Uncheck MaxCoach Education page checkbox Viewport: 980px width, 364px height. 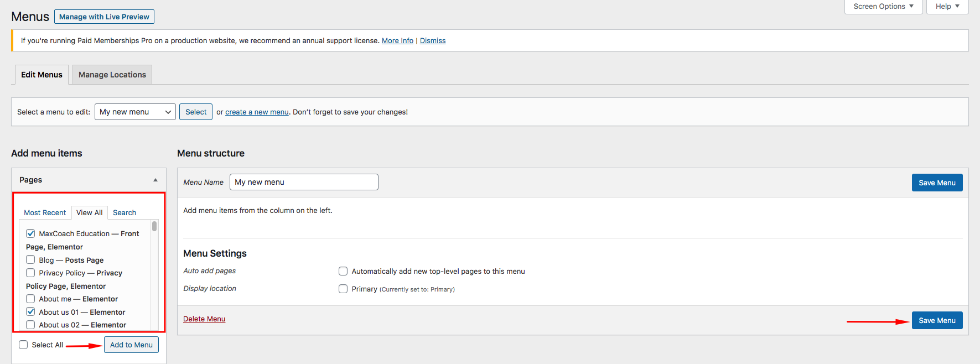30,233
